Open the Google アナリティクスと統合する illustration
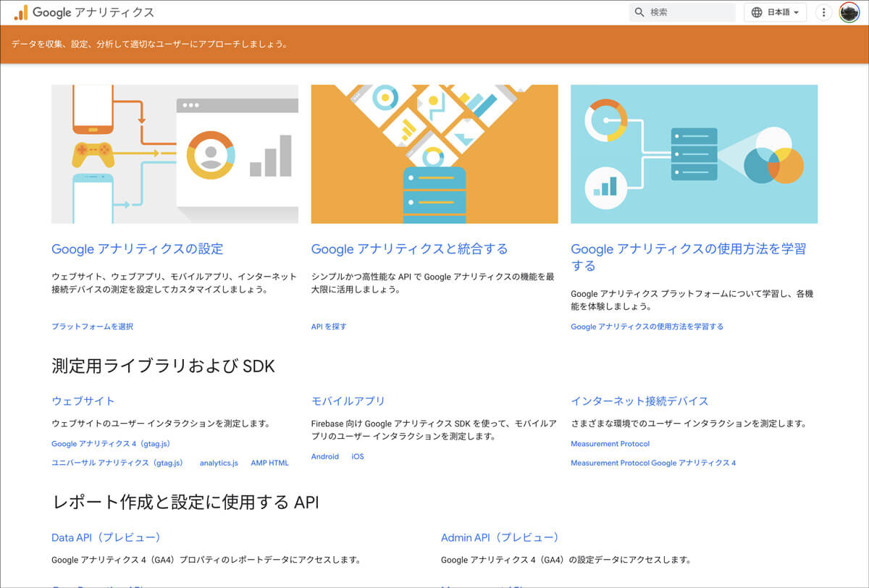869x588 pixels. 434,154
